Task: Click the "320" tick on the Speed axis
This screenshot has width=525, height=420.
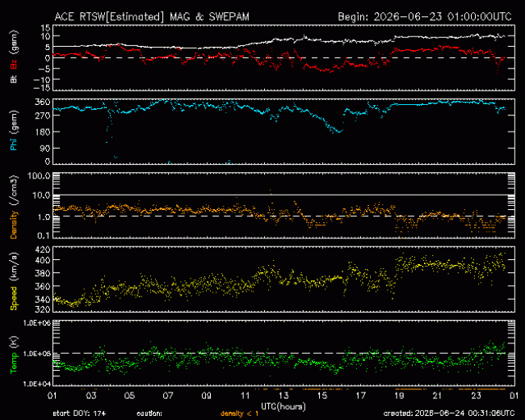Action: coord(42,309)
